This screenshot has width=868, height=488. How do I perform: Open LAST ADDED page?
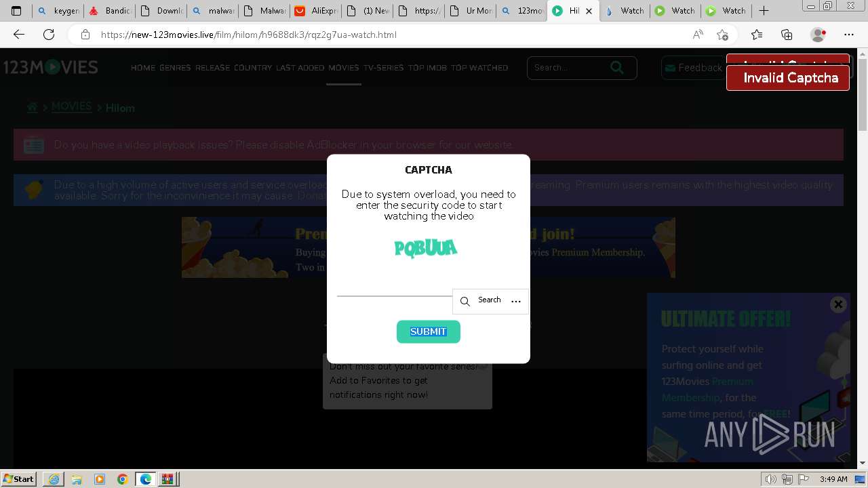point(300,68)
